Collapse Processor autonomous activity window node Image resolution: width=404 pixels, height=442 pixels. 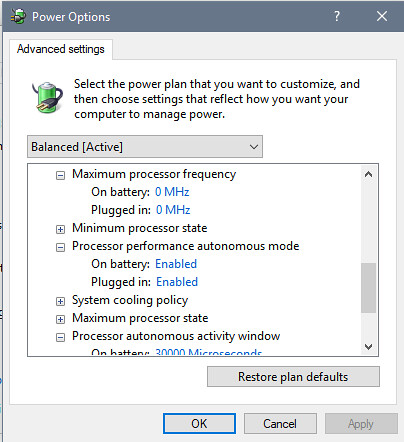(x=60, y=337)
